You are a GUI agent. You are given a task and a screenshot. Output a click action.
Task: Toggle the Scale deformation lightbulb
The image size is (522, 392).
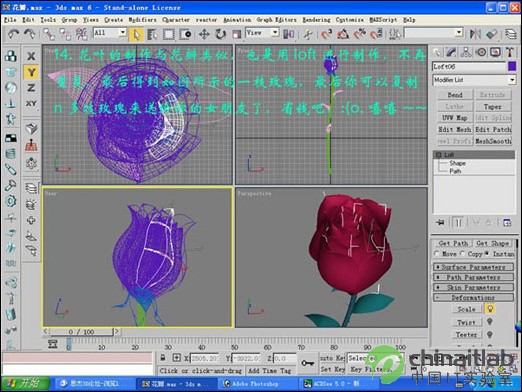tap(490, 309)
